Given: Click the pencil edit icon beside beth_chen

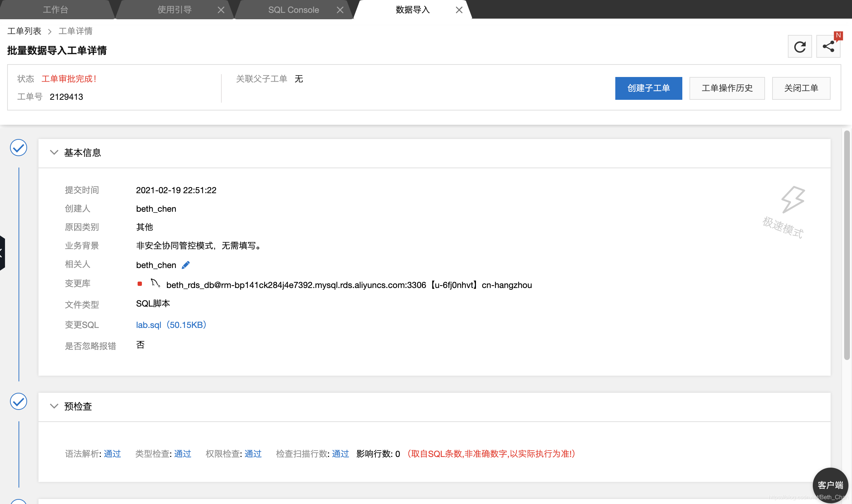Looking at the screenshot, I should coord(186,265).
